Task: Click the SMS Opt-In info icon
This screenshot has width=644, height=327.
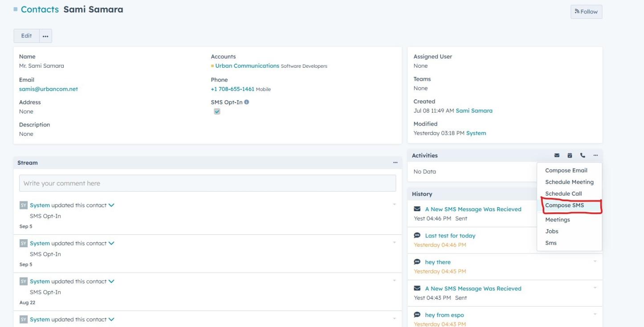Action: pos(247,102)
